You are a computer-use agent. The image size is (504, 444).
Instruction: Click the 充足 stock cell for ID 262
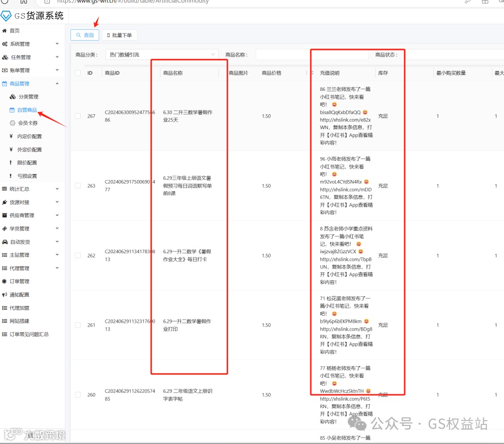(383, 256)
